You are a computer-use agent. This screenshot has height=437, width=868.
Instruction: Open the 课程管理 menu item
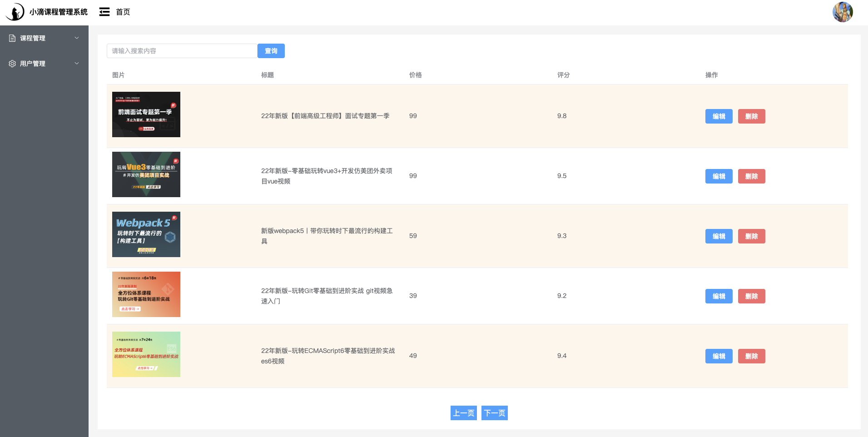tap(44, 38)
